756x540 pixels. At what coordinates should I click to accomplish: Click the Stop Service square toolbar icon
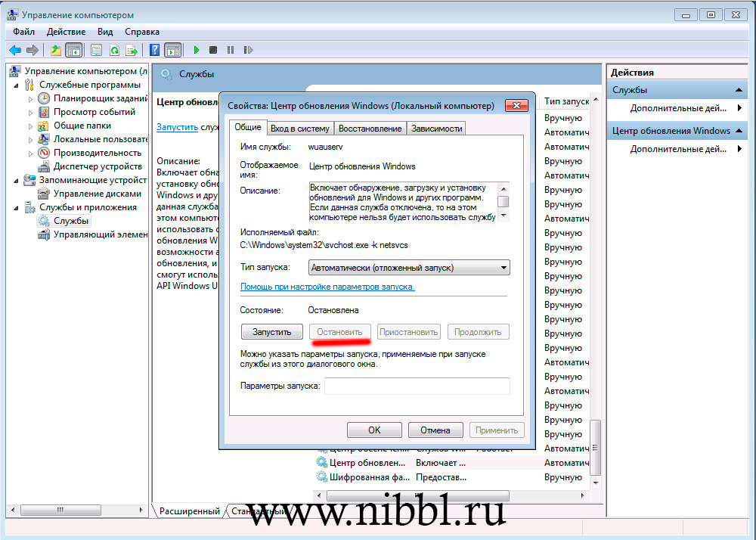213,50
